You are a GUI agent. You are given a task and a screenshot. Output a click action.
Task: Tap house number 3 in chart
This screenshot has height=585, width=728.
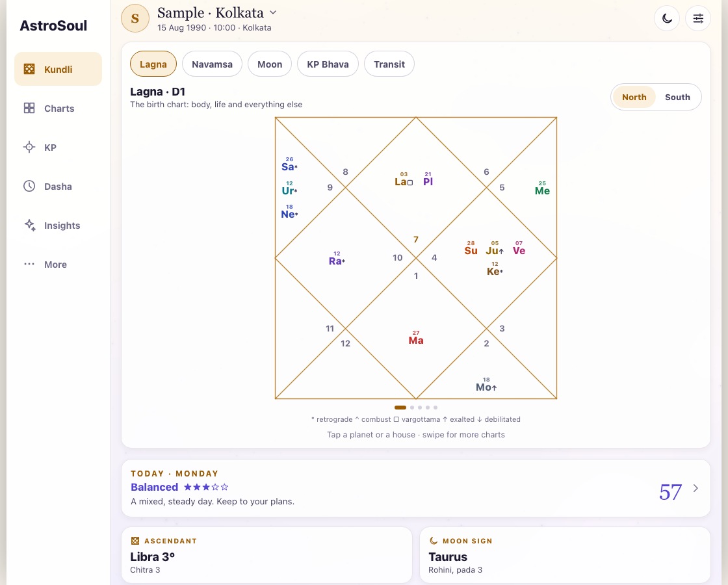502,329
